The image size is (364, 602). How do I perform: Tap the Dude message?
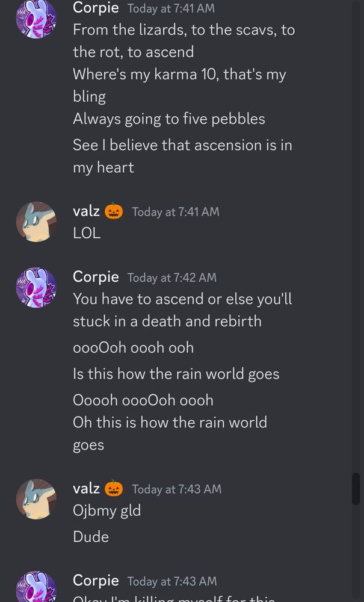click(91, 537)
